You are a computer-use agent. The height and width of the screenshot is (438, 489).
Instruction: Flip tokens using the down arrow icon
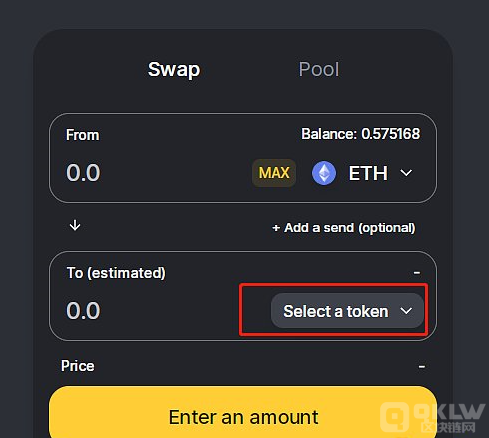coord(75,225)
